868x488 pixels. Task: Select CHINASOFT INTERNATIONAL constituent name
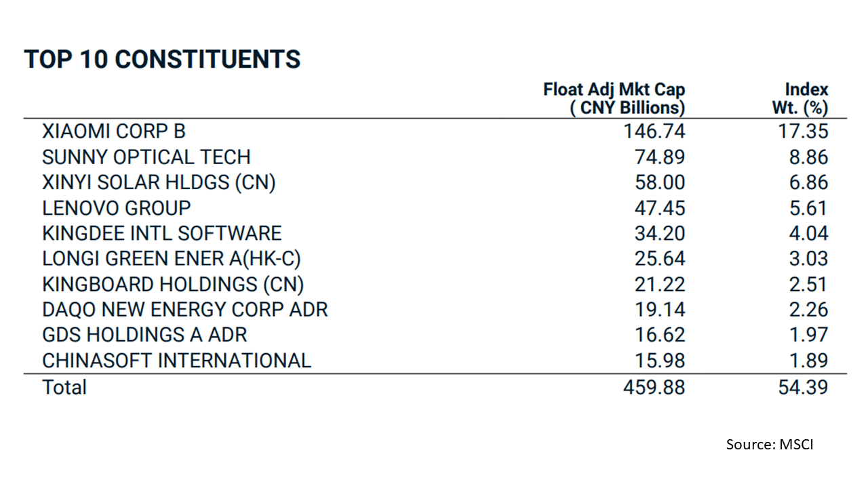[176, 361]
